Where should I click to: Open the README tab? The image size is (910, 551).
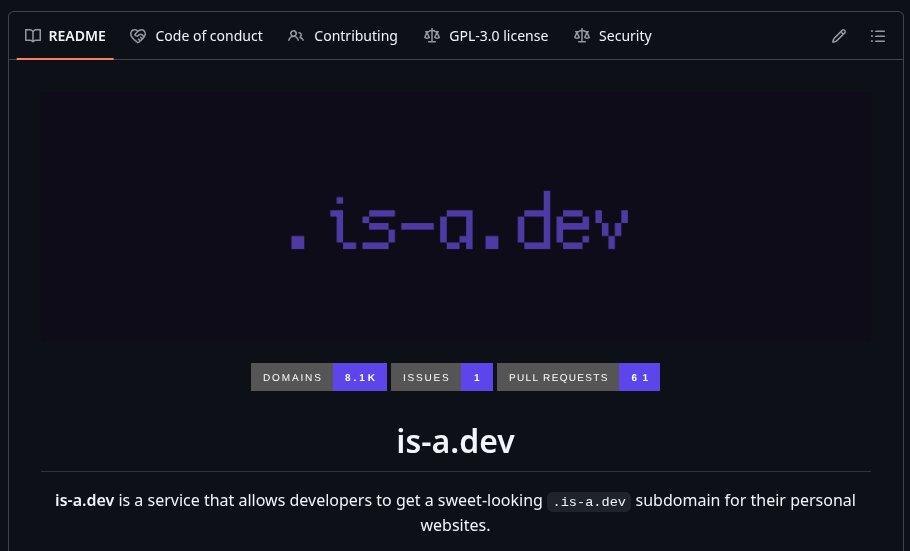(65, 36)
